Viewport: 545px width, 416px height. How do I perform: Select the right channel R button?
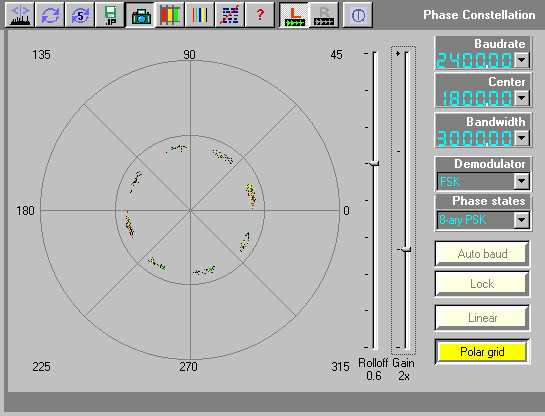(324, 15)
